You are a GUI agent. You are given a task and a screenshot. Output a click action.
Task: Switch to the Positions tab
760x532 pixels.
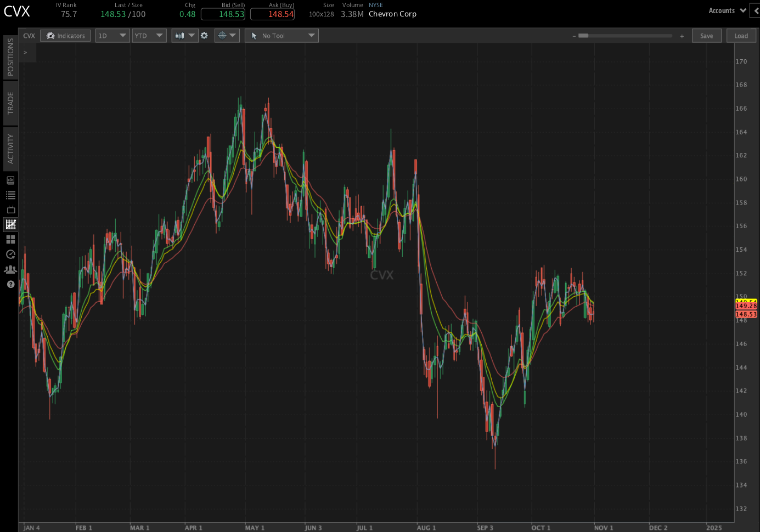10,57
